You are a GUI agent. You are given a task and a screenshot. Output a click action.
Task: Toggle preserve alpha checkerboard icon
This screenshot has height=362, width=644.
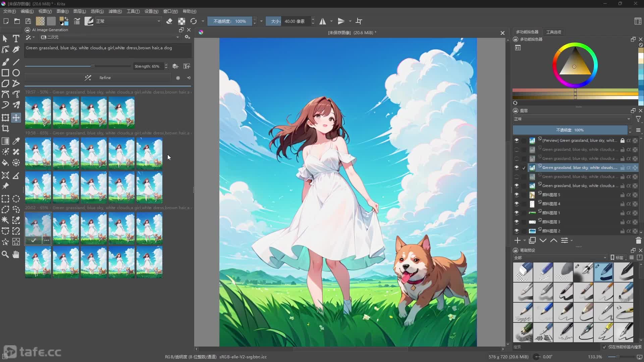pyautogui.click(x=181, y=21)
